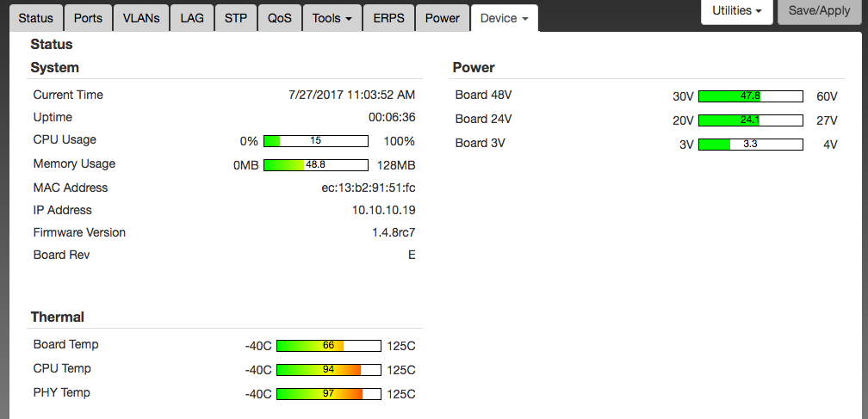Click the Board 3V voltage bar
The image size is (868, 419).
tap(750, 145)
